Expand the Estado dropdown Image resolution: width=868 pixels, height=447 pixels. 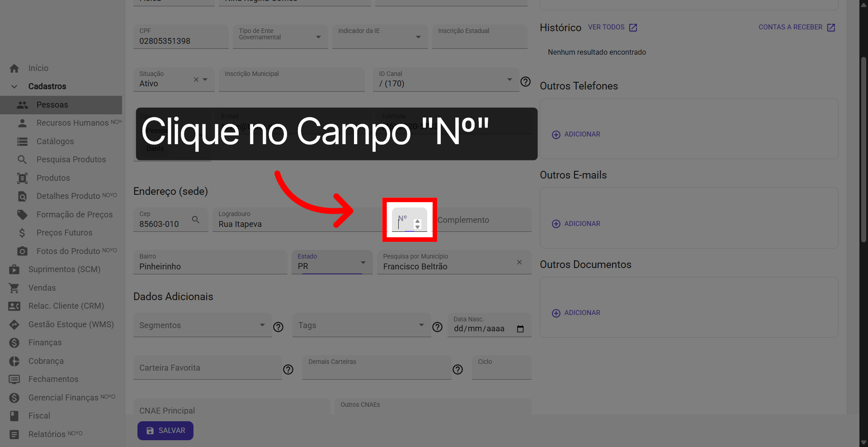point(363,262)
